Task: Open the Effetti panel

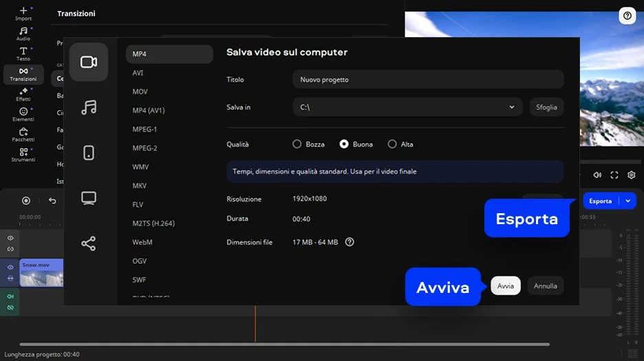Action: 23,94
